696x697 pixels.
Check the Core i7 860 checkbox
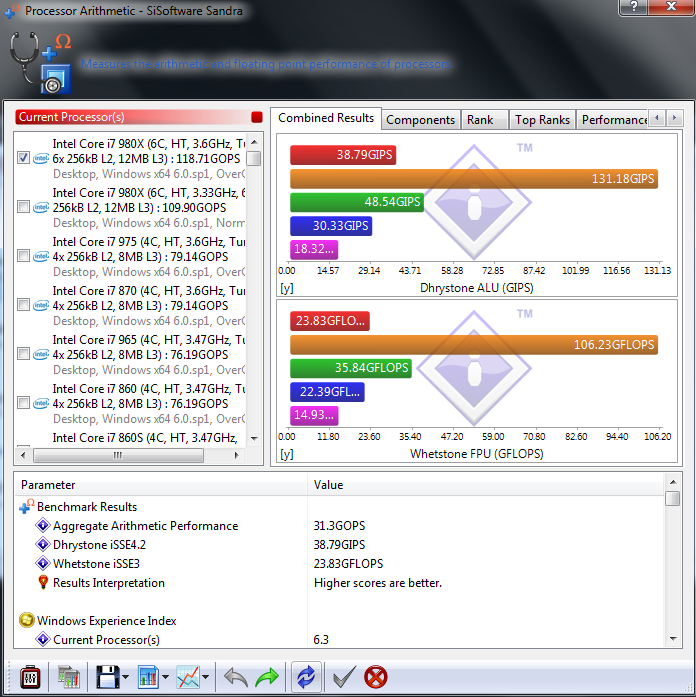[24, 402]
